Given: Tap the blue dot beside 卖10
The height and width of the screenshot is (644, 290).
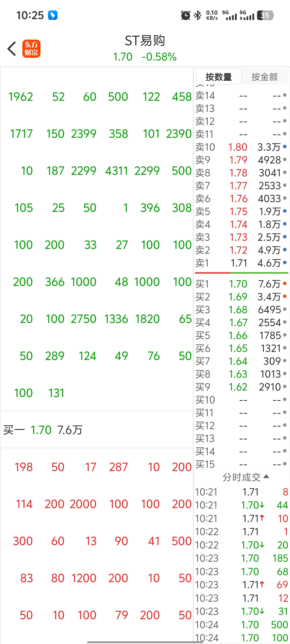Looking at the screenshot, I should [285, 147].
